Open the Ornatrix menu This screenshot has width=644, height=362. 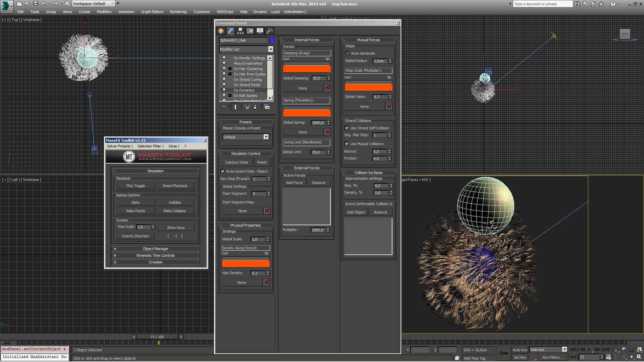pos(260,12)
